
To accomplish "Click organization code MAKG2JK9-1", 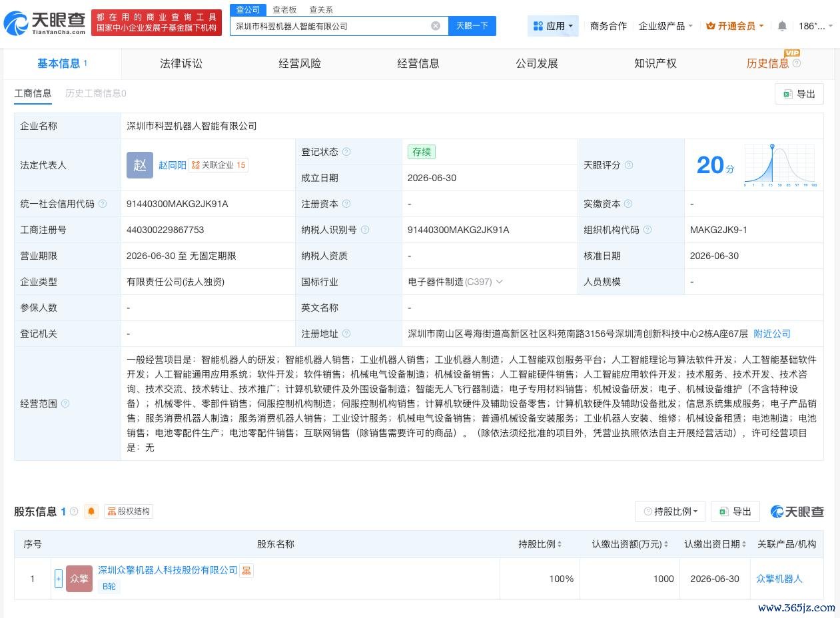I will (x=719, y=230).
